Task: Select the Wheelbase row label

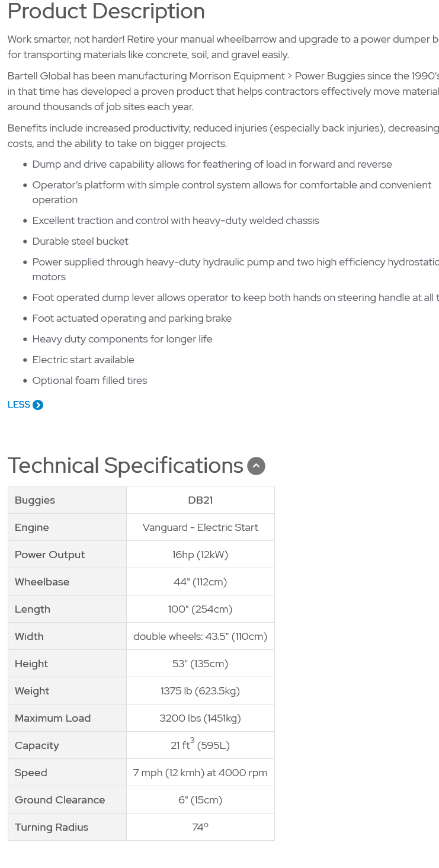Action: [x=42, y=582]
